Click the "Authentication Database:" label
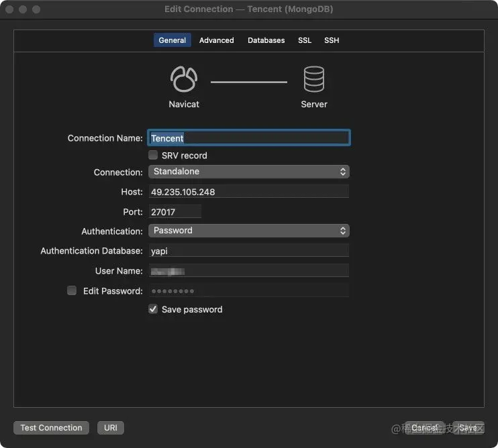The height and width of the screenshot is (448, 498). (x=91, y=251)
